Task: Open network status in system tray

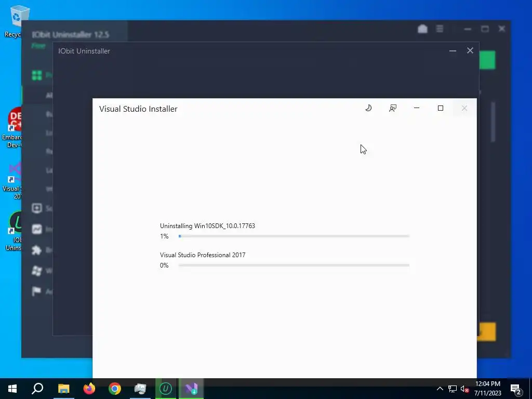Action: tap(453, 389)
